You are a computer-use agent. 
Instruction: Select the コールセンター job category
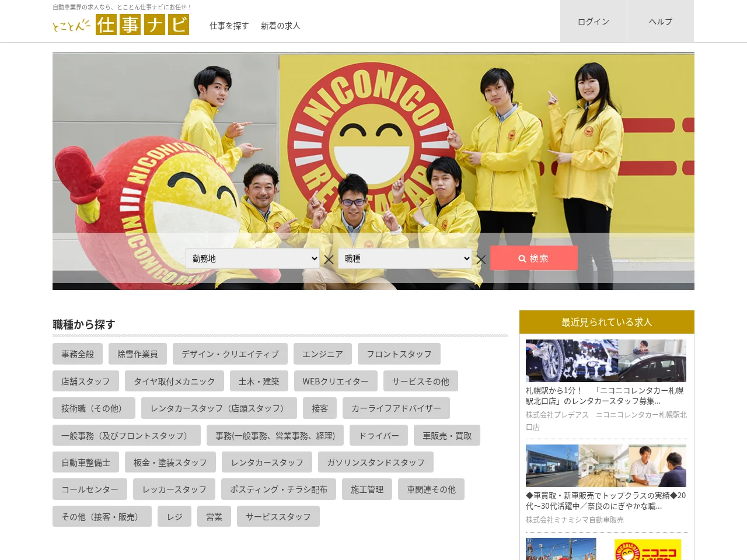point(90,489)
